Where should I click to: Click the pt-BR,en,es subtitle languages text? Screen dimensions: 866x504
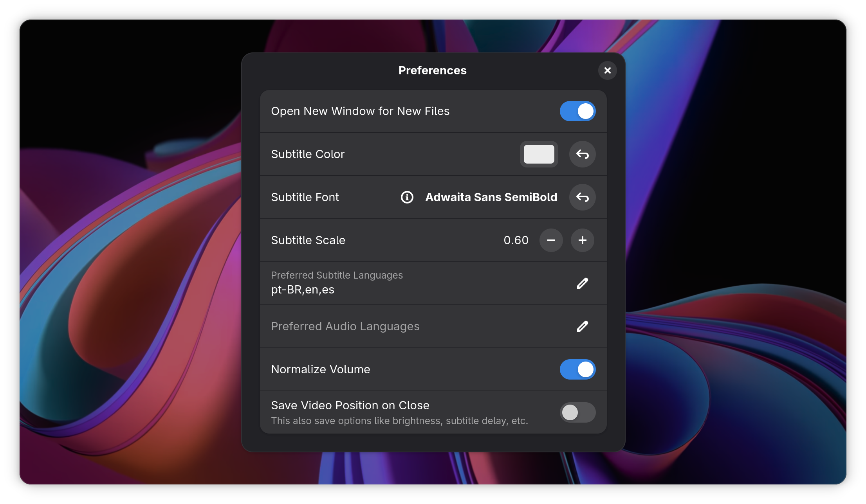click(x=303, y=290)
